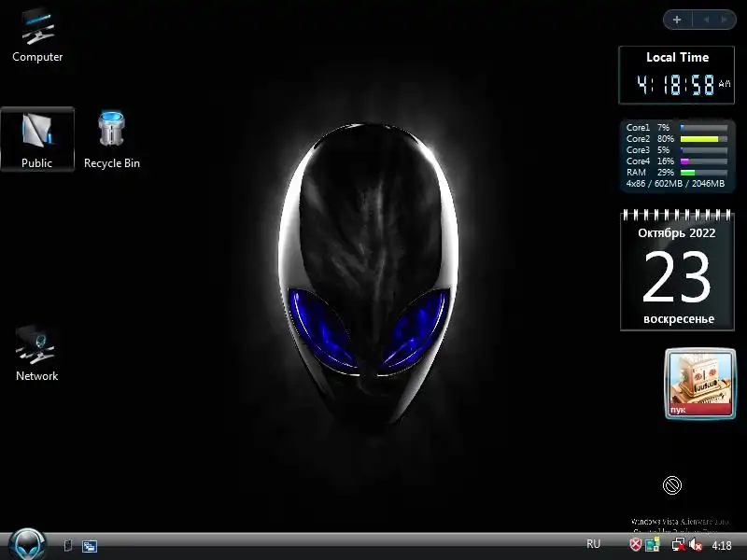The width and height of the screenshot is (747, 560).
Task: Click the Show Desktop quick launch icon
Action: (x=68, y=545)
